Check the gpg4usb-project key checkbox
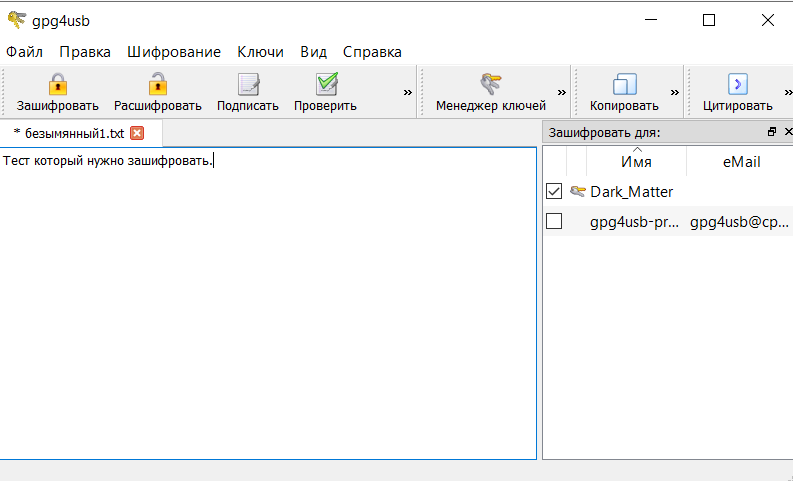Image resolution: width=793 pixels, height=481 pixels. pos(554,222)
